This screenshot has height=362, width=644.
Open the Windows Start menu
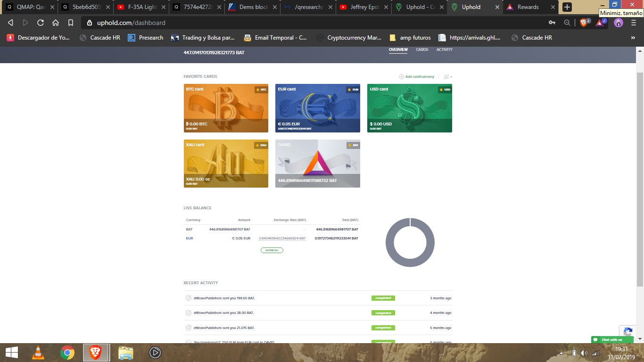[x=11, y=352]
